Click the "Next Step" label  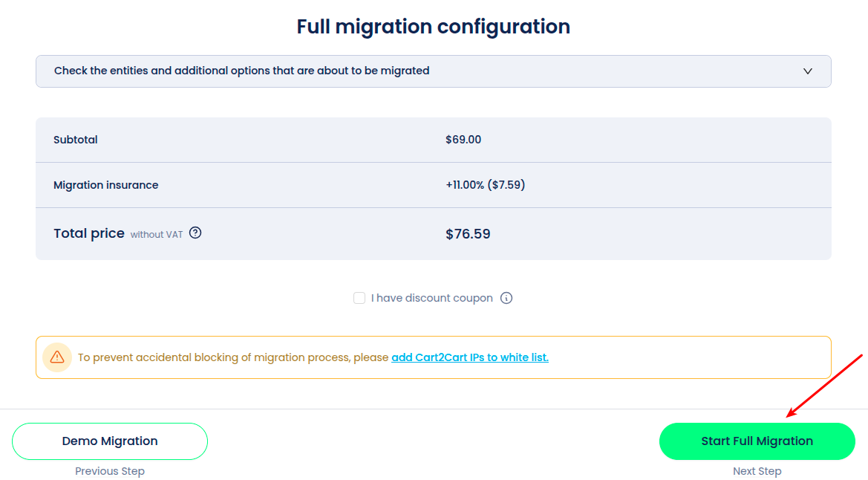tap(757, 471)
